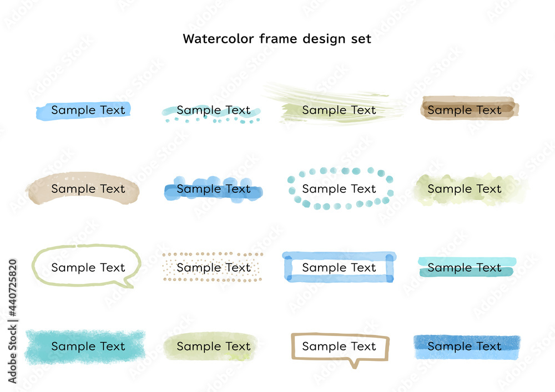Select the blue blotchy cloud stroke frame
The height and width of the screenshot is (392, 555).
click(x=214, y=190)
